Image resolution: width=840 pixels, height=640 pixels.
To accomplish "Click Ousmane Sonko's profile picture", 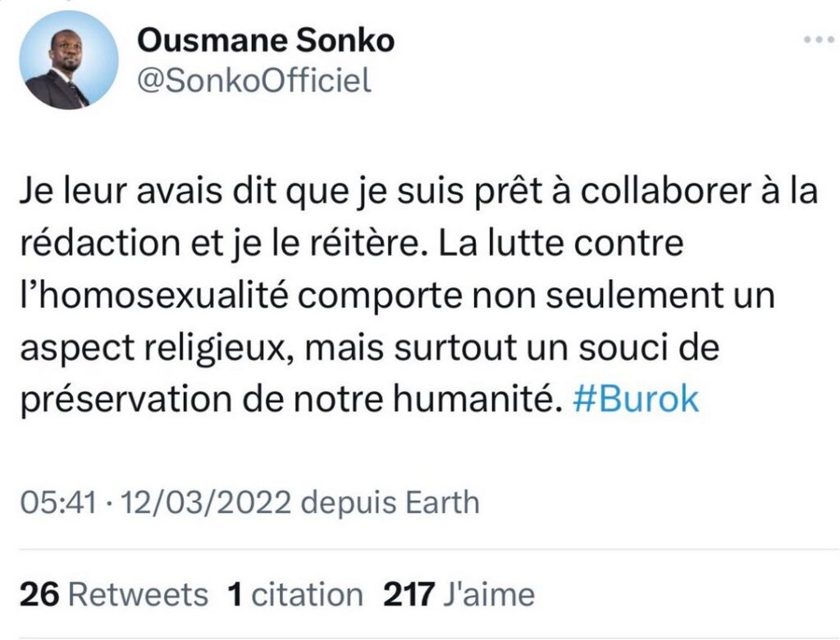I will [x=67, y=60].
